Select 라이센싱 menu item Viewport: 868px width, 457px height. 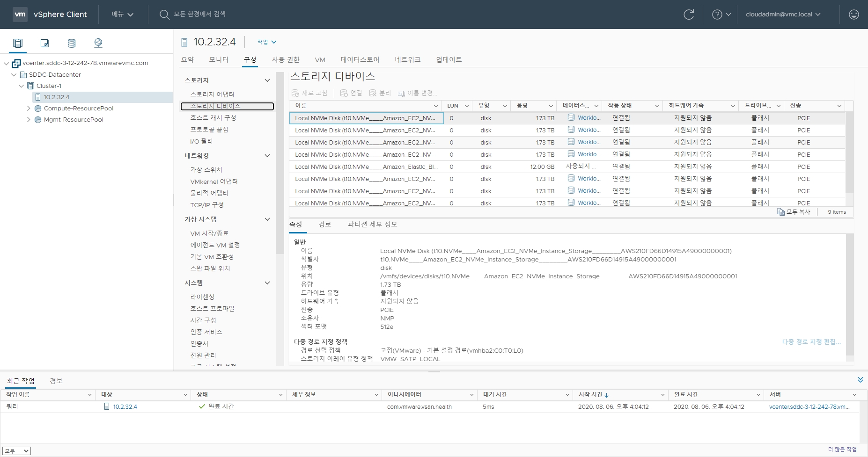click(202, 297)
